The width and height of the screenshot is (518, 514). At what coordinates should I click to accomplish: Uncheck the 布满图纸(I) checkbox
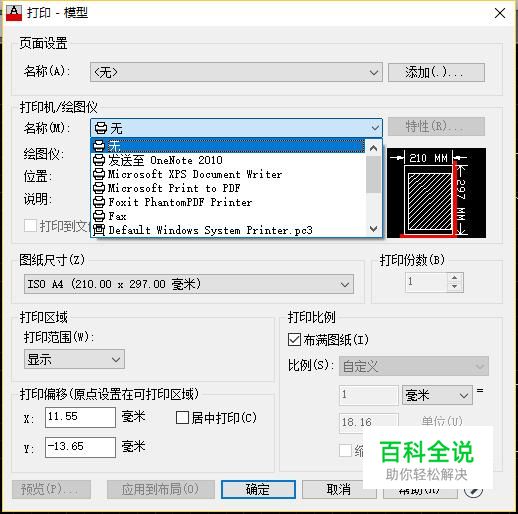pyautogui.click(x=294, y=340)
